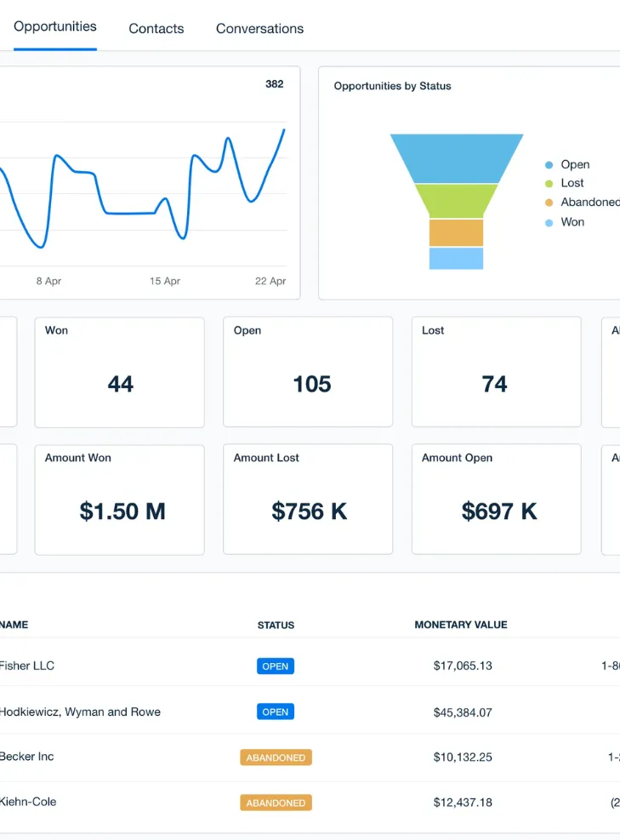Toggle the Lost legend entry
620x840 pixels.
[x=565, y=183]
